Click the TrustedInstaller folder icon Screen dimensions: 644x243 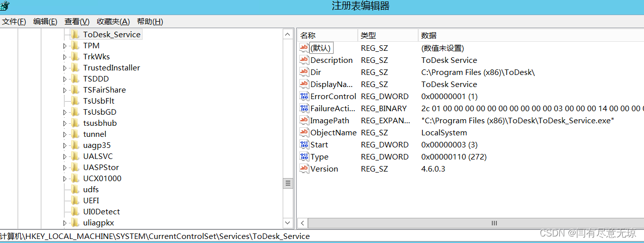(75, 67)
